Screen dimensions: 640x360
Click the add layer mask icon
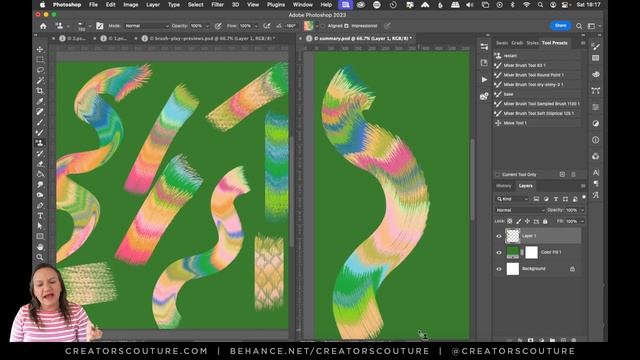pyautogui.click(x=531, y=340)
